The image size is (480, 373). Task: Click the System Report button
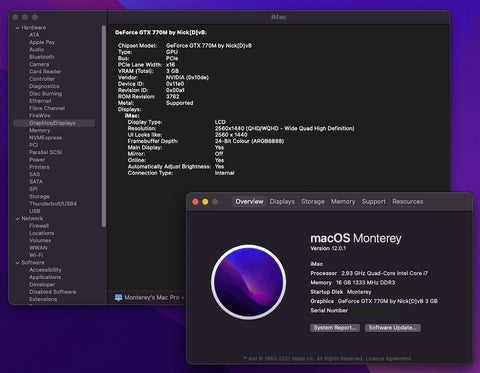335,328
